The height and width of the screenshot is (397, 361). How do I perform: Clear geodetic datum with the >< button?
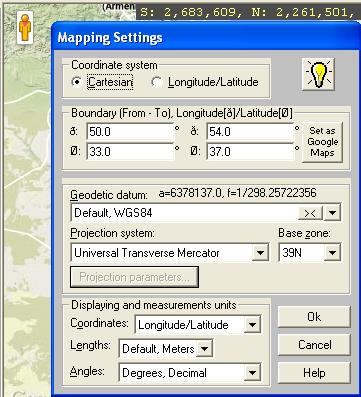coord(310,213)
